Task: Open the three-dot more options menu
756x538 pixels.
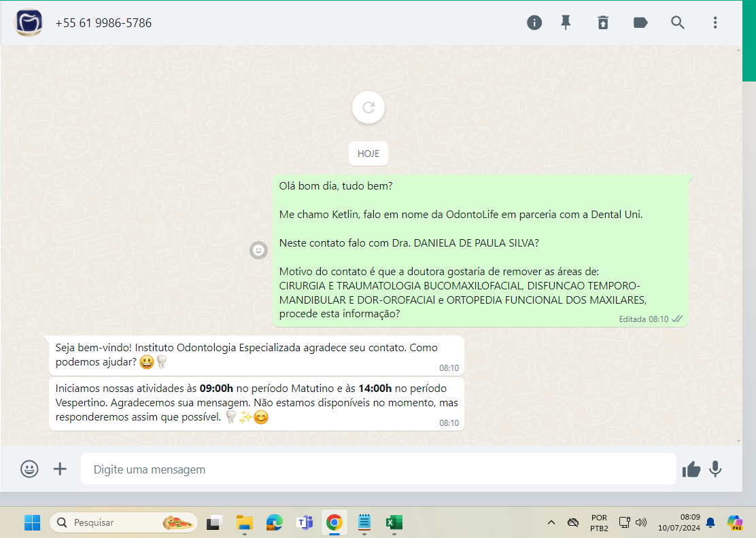Action: 715,22
